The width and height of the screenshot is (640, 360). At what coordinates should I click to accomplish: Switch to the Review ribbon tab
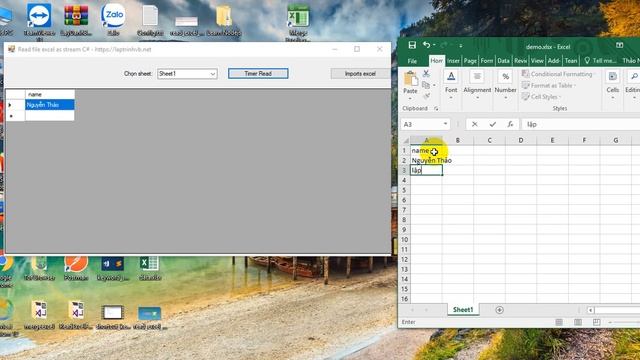520,61
